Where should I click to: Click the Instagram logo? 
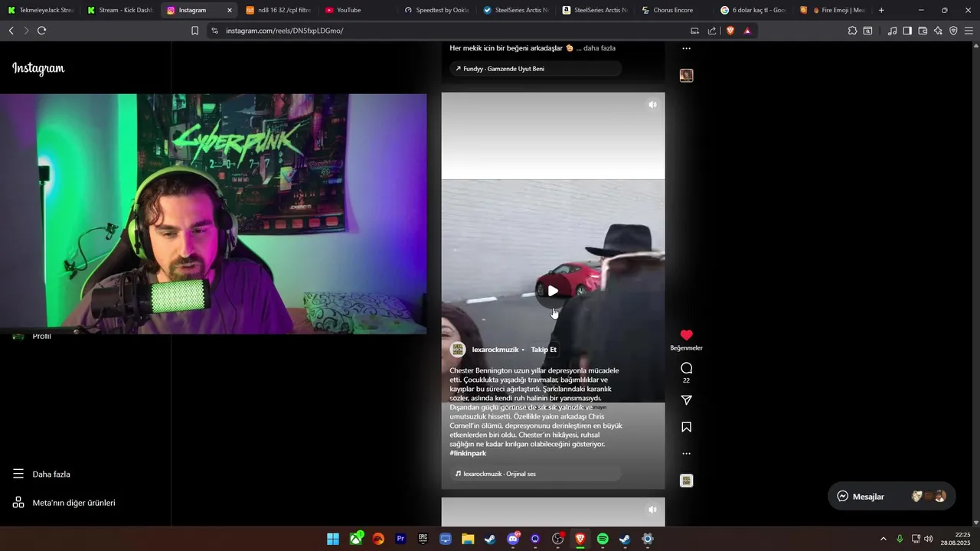38,69
